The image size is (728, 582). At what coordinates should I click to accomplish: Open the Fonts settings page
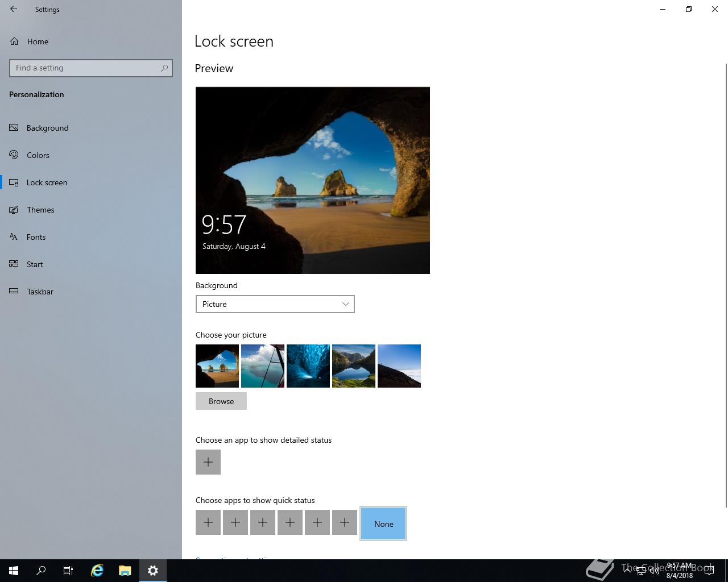91,237
